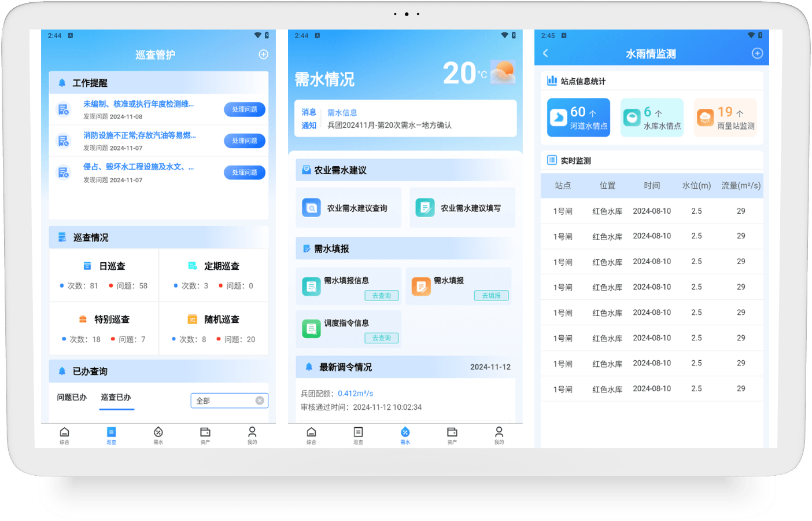Tap 巡查 icon in left screen nav

111,432
